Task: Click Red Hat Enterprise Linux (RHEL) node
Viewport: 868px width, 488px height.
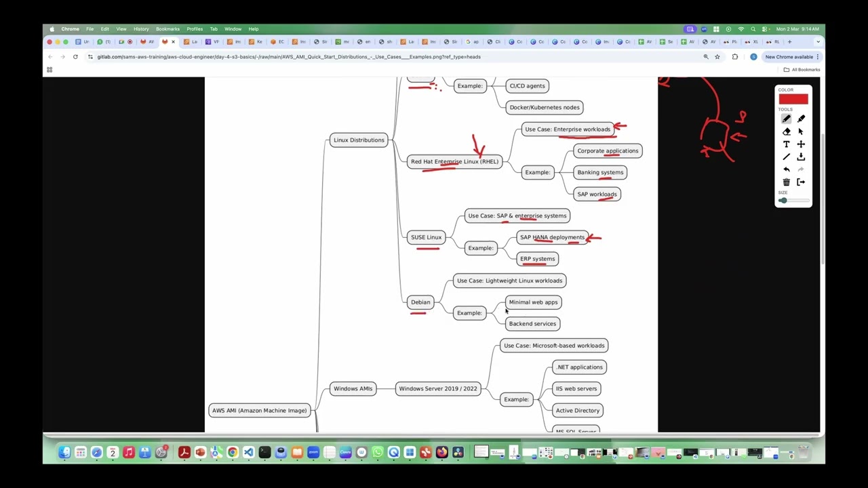Action: [454, 162]
